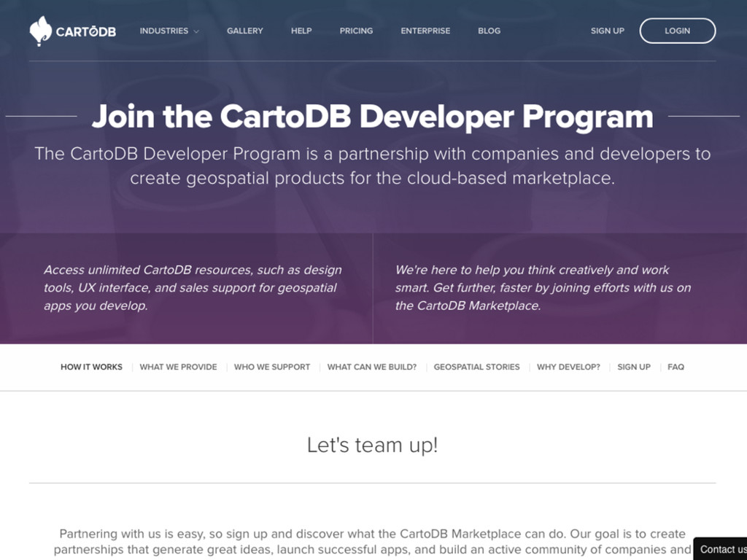Open What Can We Build? section
Viewport: 747px width, 560px height.
(x=372, y=367)
